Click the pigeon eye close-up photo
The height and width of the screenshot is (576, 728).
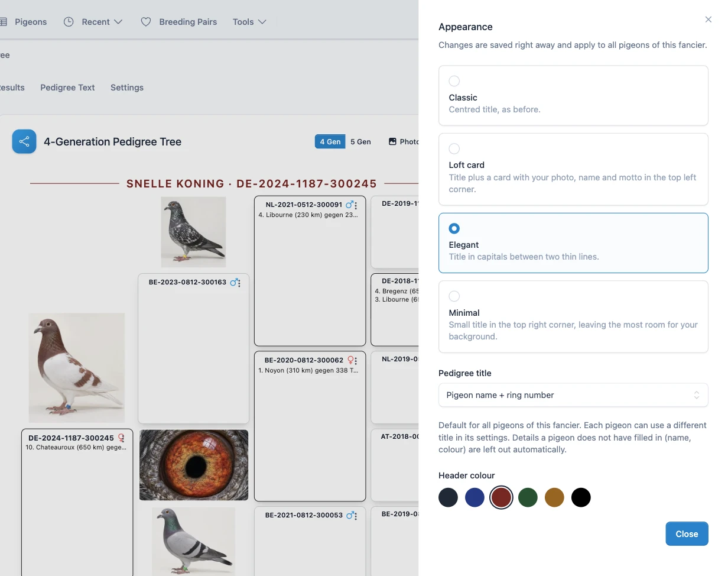tap(194, 465)
